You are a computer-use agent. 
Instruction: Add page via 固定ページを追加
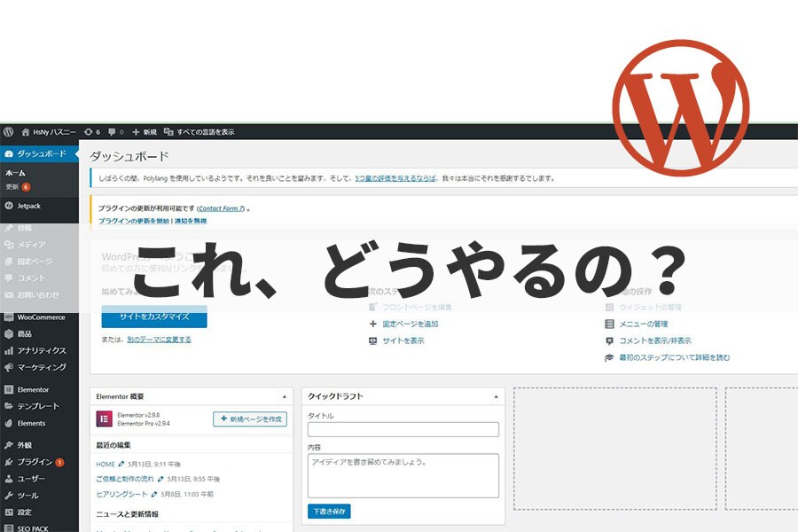tap(411, 324)
